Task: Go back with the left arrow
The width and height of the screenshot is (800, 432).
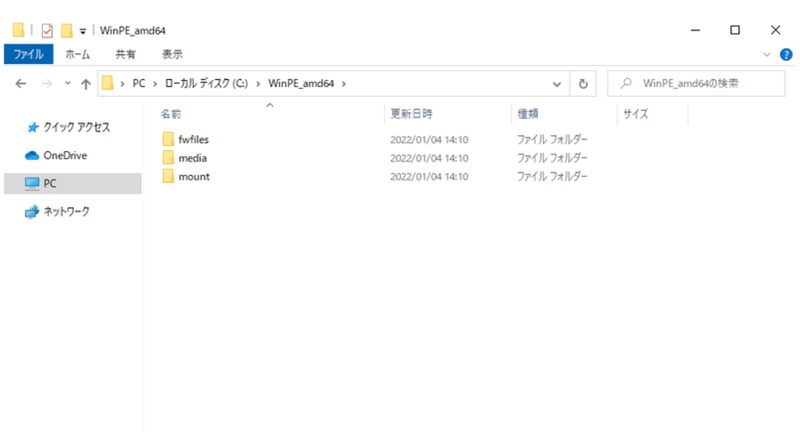Action: point(20,84)
